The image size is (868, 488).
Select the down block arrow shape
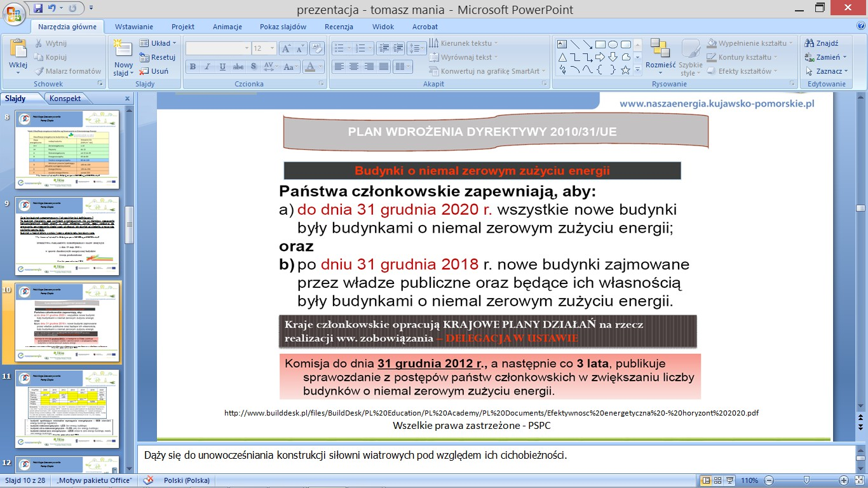click(x=613, y=57)
